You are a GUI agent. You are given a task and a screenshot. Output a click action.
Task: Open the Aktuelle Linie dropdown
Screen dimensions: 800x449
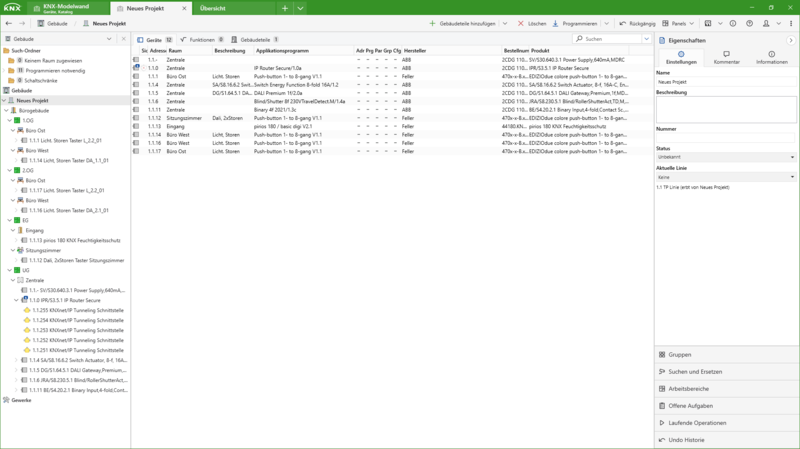point(725,176)
